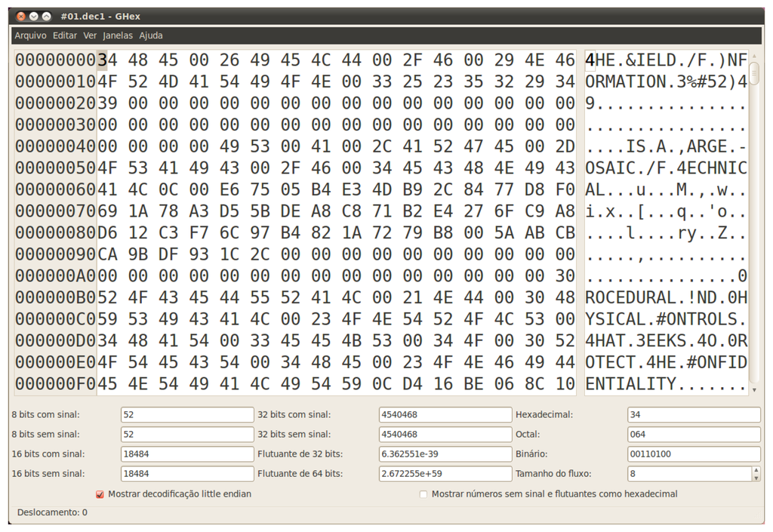Select the Binário field showing 00110100

coord(693,454)
